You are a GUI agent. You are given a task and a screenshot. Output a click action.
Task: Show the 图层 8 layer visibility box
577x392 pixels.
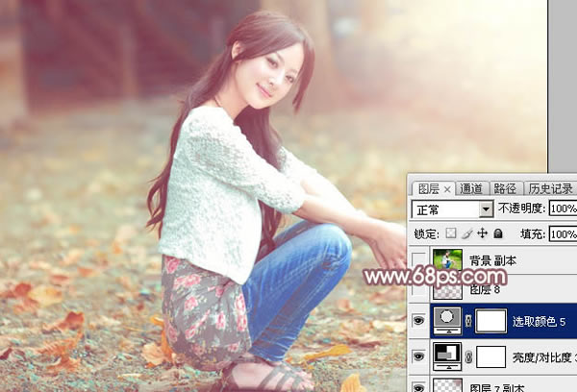coord(418,289)
